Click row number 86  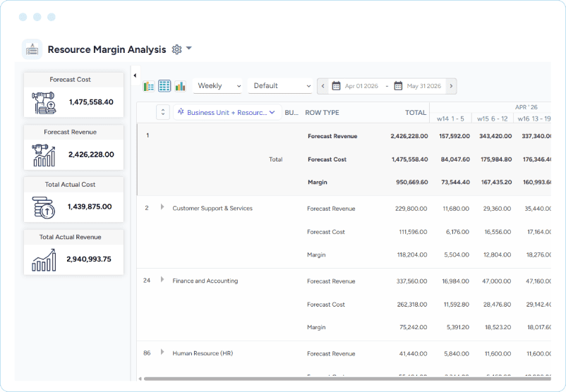(147, 353)
